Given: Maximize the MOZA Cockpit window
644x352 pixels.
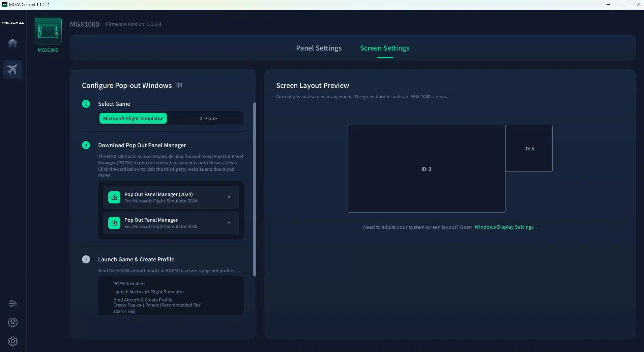Looking at the screenshot, I should [623, 4].
